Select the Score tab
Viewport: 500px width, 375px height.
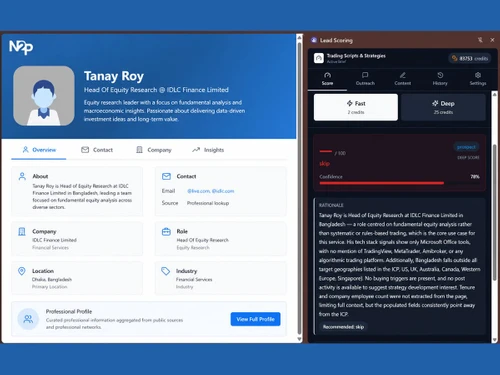tap(327, 79)
